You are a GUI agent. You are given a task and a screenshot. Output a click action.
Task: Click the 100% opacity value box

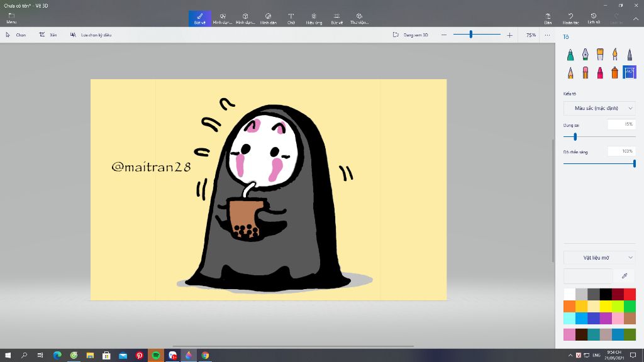[622, 151]
